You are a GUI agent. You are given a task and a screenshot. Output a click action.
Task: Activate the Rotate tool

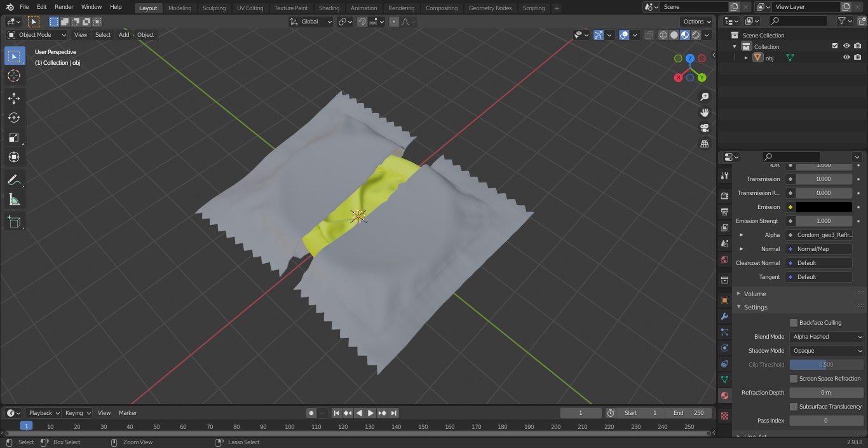click(x=14, y=118)
